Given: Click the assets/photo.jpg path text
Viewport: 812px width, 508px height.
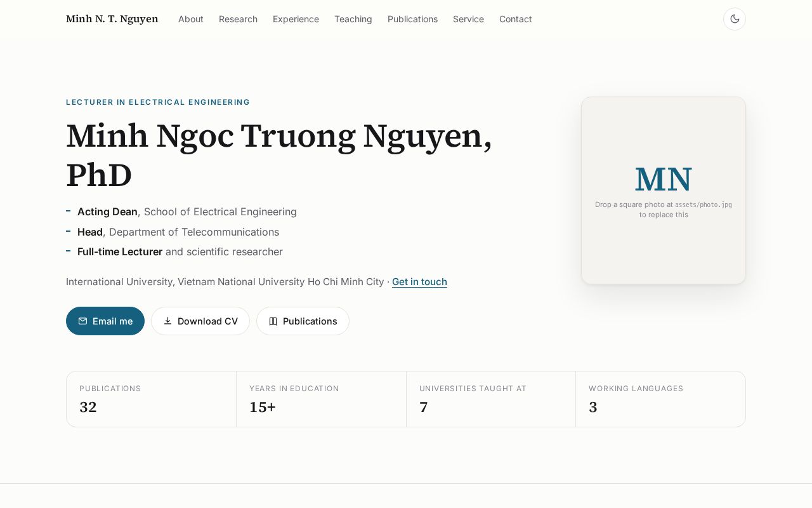Looking at the screenshot, I should pyautogui.click(x=704, y=205).
